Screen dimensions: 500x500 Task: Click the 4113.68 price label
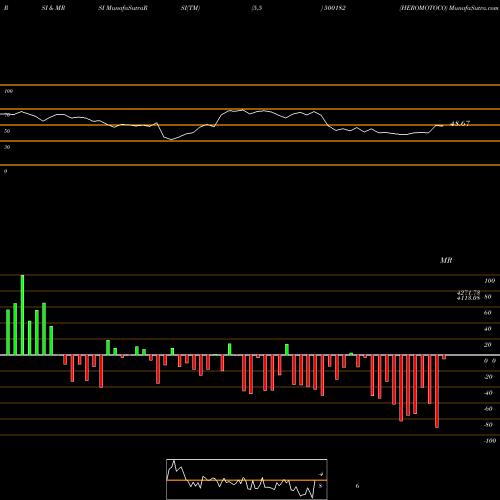pos(468,298)
